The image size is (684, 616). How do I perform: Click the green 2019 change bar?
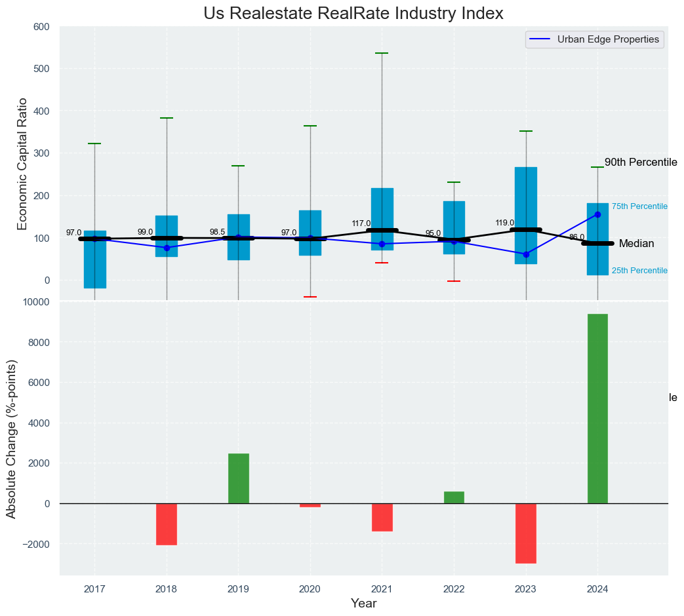tap(239, 478)
